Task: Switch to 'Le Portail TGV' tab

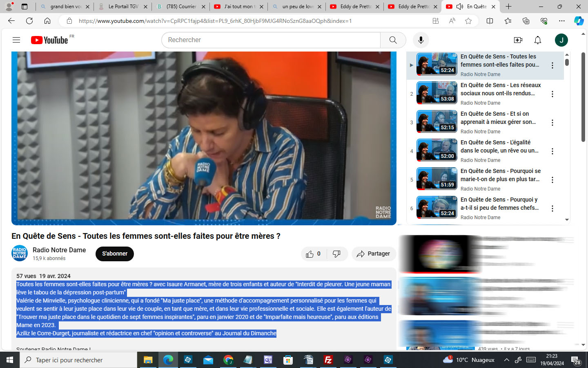Action: [x=123, y=7]
